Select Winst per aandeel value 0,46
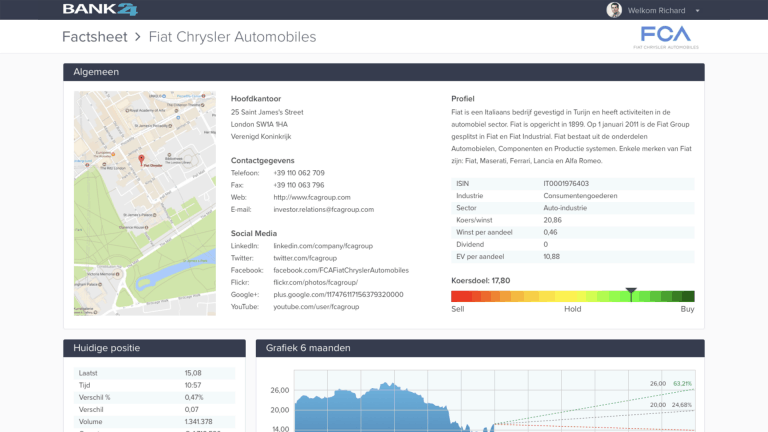Image resolution: width=768 pixels, height=432 pixels. click(550, 233)
